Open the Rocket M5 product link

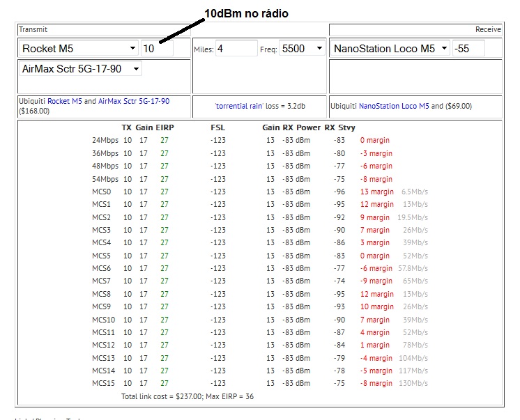coord(65,101)
